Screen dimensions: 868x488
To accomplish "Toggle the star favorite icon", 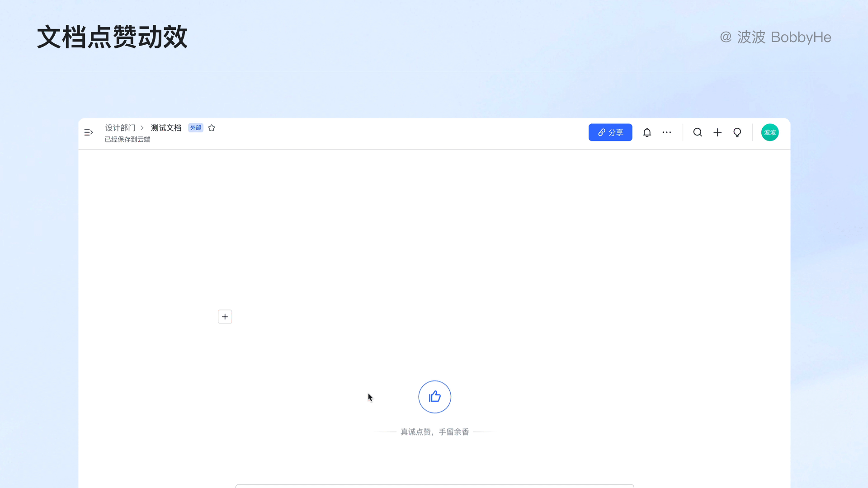I will click(212, 128).
